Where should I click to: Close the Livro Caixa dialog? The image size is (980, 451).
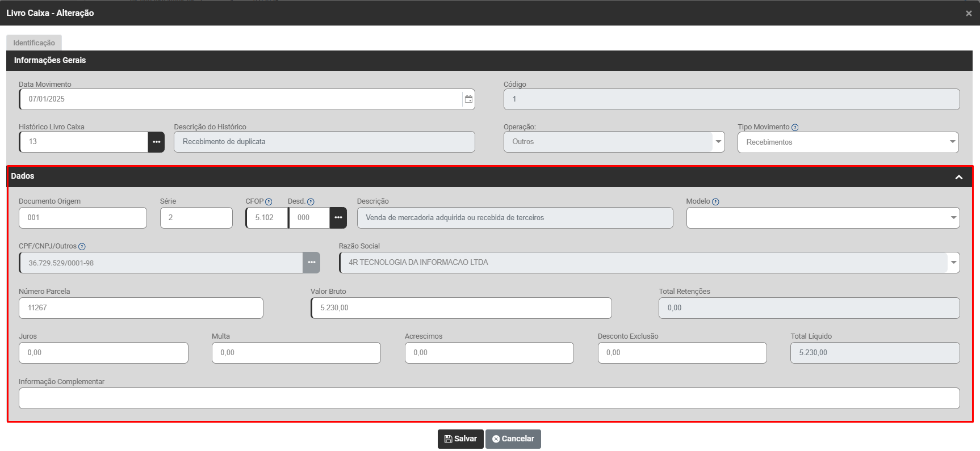pyautogui.click(x=969, y=13)
